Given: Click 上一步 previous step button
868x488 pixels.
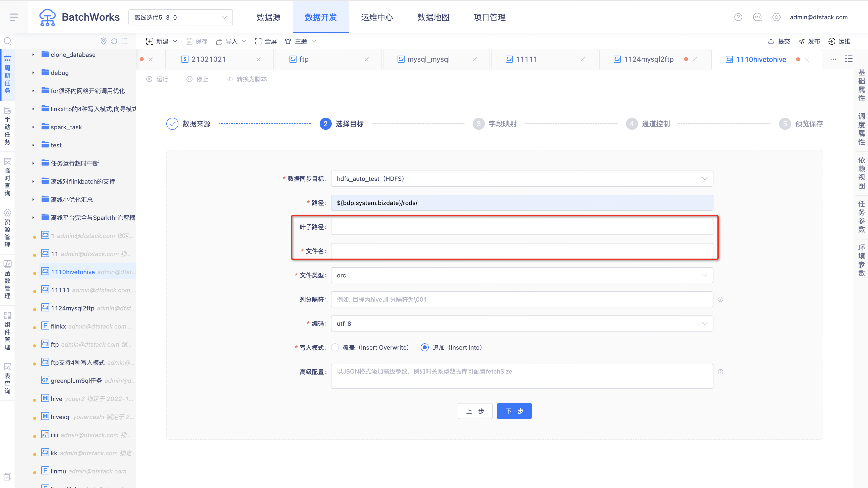Looking at the screenshot, I should pyautogui.click(x=475, y=411).
